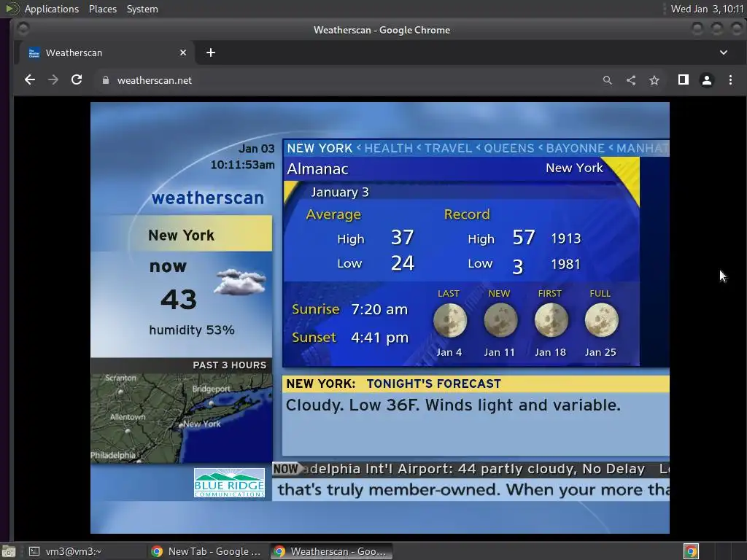Click the Sunset time 4:41 pm
Screen dimensions: 747x560
[x=379, y=338]
